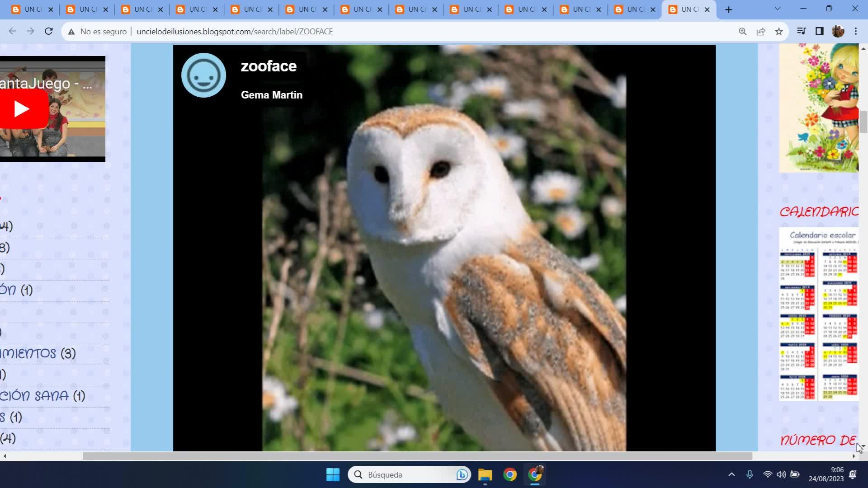Click the share page icon
The height and width of the screenshot is (488, 868).
click(x=761, y=31)
